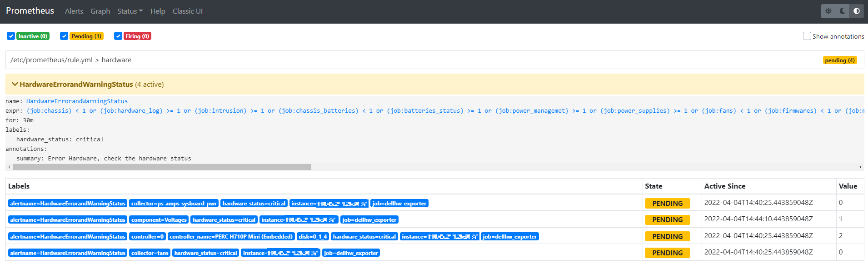Click the rule.yml > hardware group header

tap(434, 60)
